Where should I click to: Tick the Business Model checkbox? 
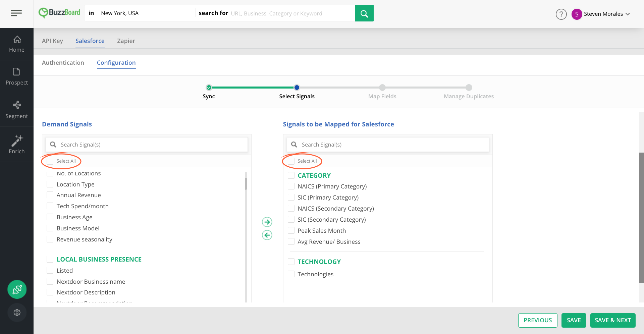tap(50, 228)
